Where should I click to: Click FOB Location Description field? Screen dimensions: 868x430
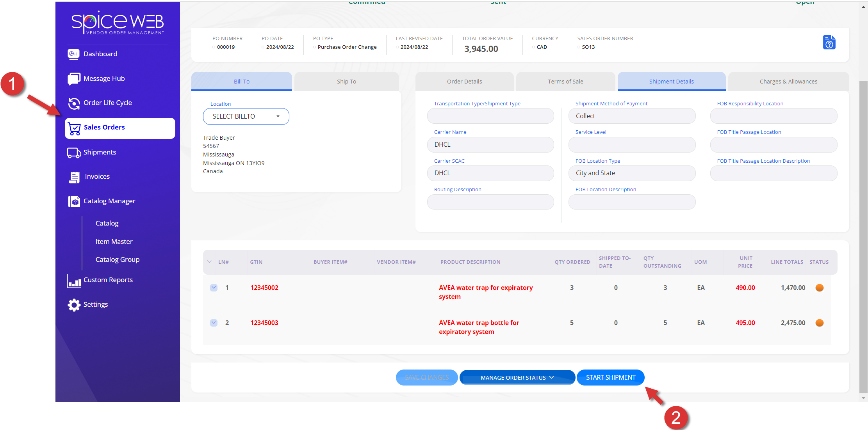[x=632, y=202]
